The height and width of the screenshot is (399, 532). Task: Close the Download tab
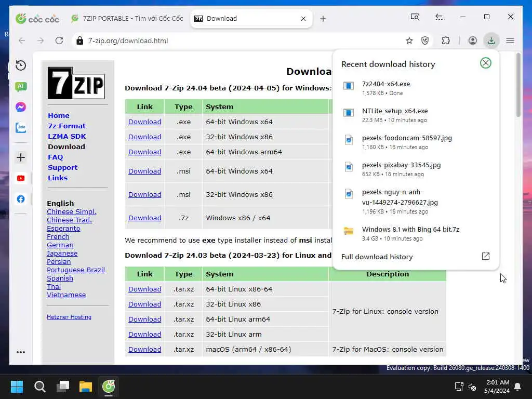(303, 19)
